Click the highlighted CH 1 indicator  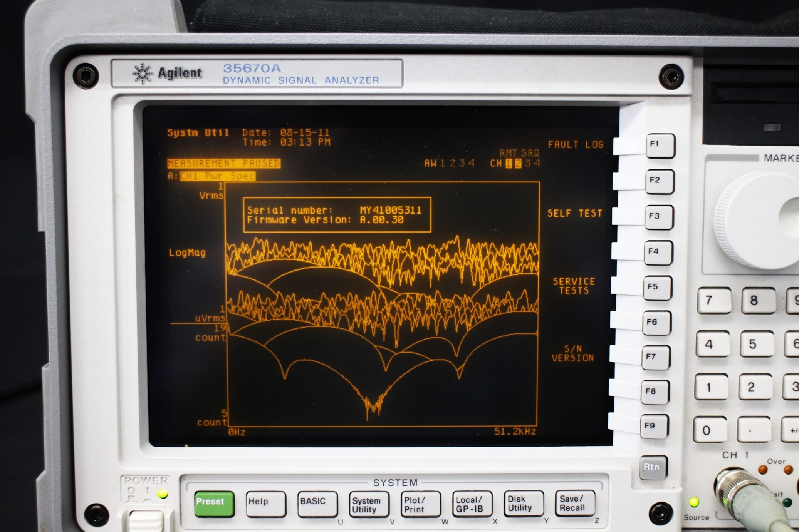[x=509, y=163]
